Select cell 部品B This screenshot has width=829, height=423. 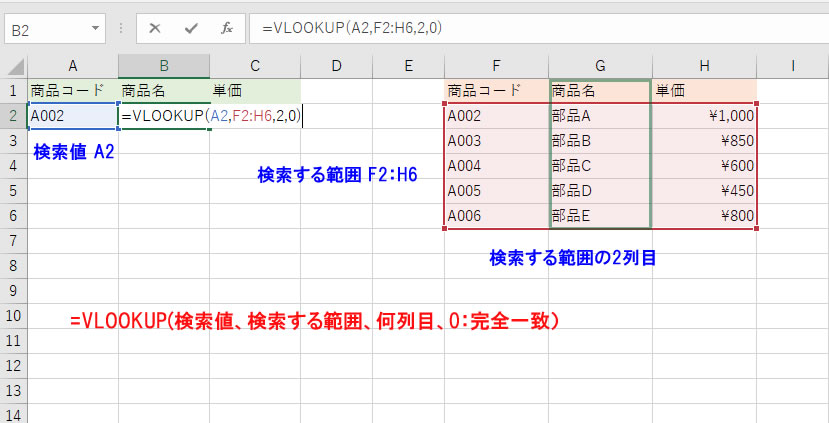[x=600, y=141]
